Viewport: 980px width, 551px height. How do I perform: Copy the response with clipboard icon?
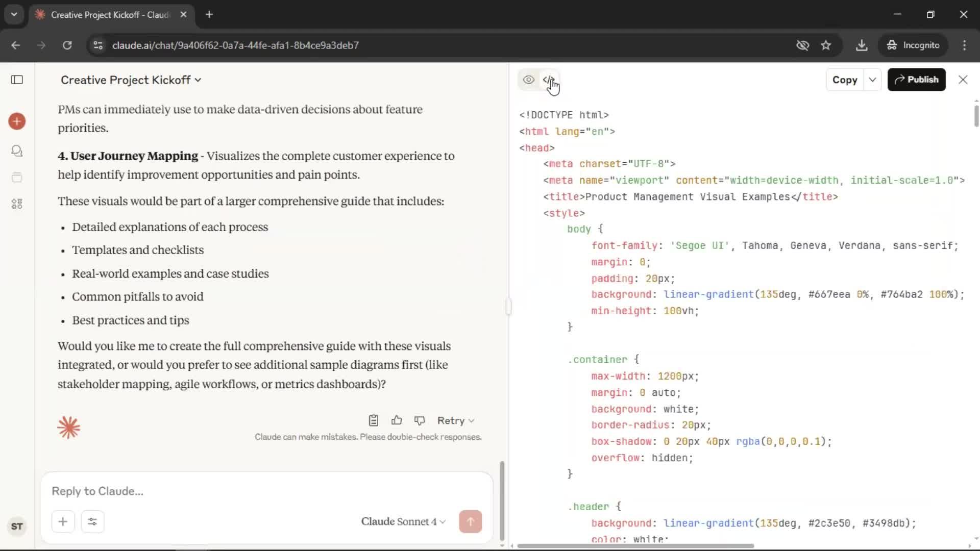pyautogui.click(x=374, y=420)
